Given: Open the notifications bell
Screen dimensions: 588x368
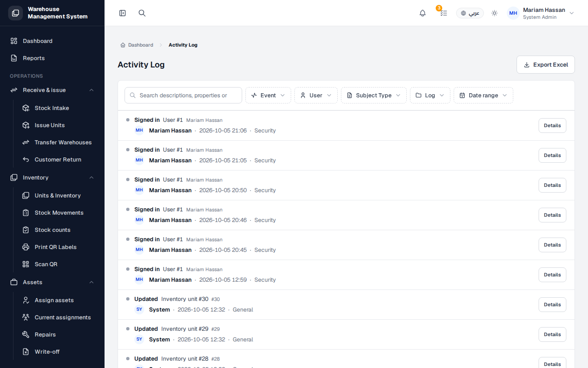Looking at the screenshot, I should (423, 13).
